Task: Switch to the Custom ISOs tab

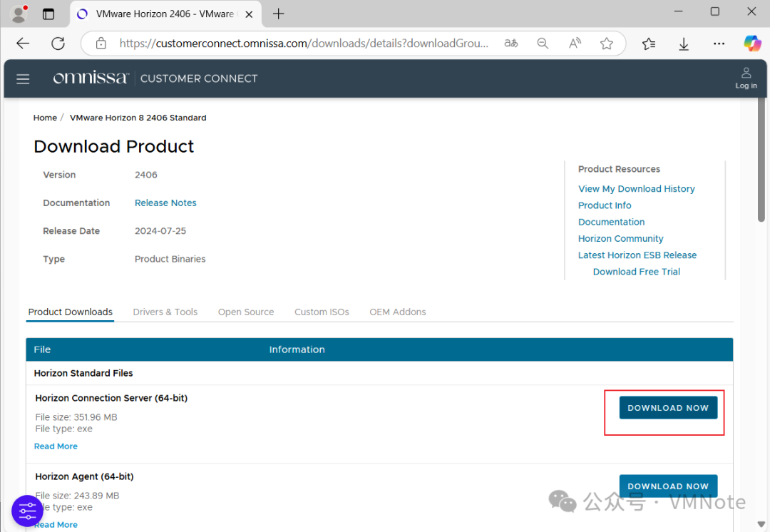Action: [x=322, y=312]
